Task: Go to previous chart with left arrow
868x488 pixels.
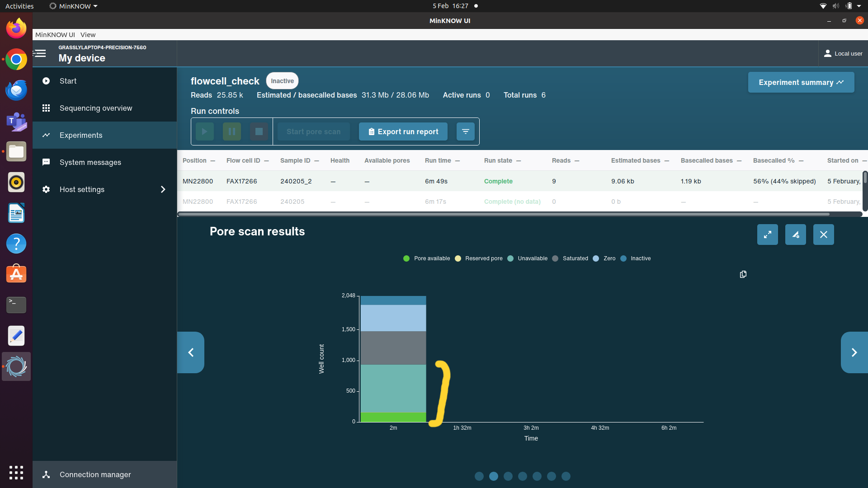Action: [x=191, y=352]
